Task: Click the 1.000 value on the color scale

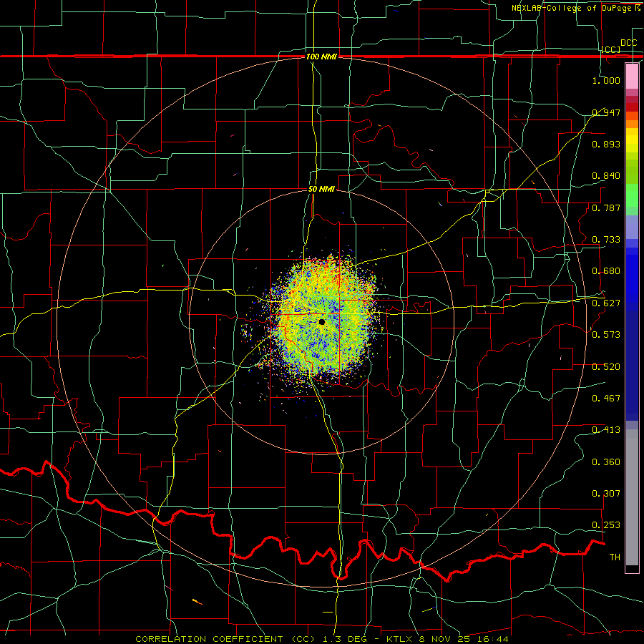Action: [x=606, y=80]
